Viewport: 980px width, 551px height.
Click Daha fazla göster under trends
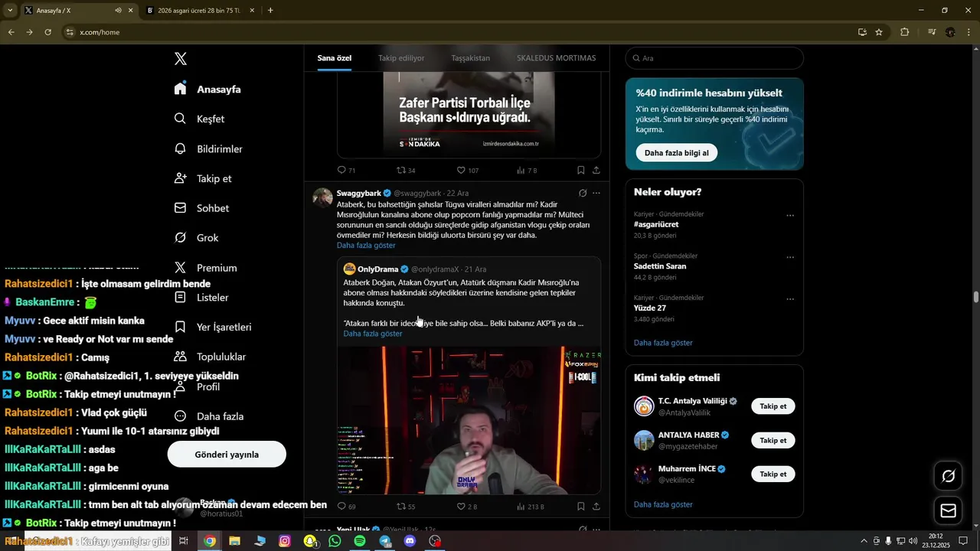point(663,343)
